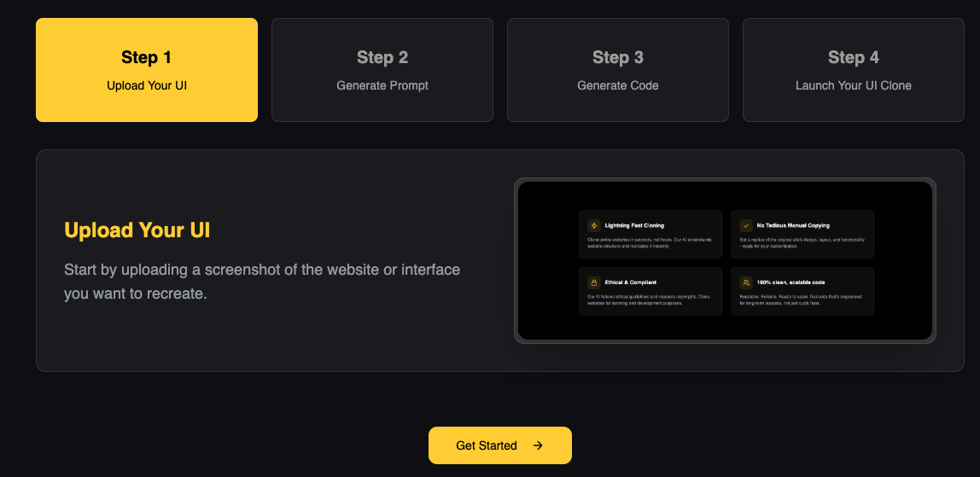
Task: Click the 'Upload Your UI' yellow heading
Action: (x=137, y=230)
